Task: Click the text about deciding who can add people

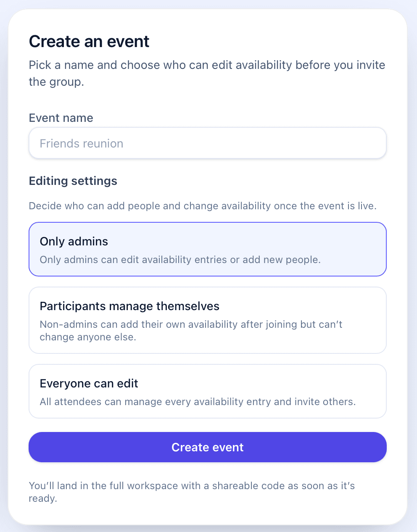Action: (x=203, y=206)
